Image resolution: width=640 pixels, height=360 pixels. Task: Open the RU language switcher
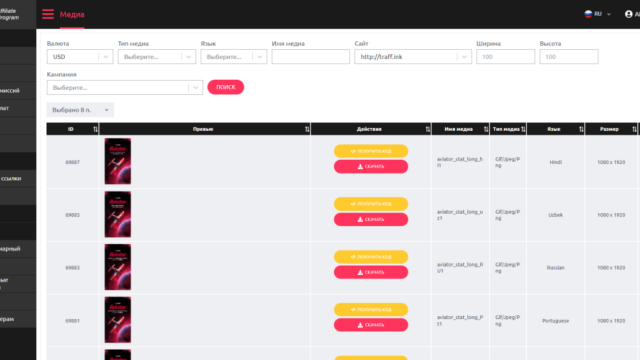598,14
